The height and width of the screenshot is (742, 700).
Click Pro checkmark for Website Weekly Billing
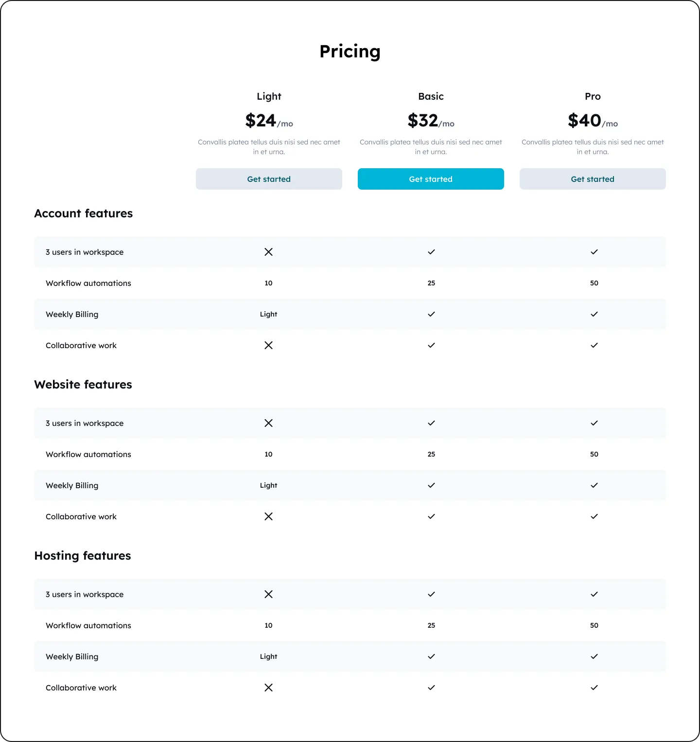coord(594,485)
